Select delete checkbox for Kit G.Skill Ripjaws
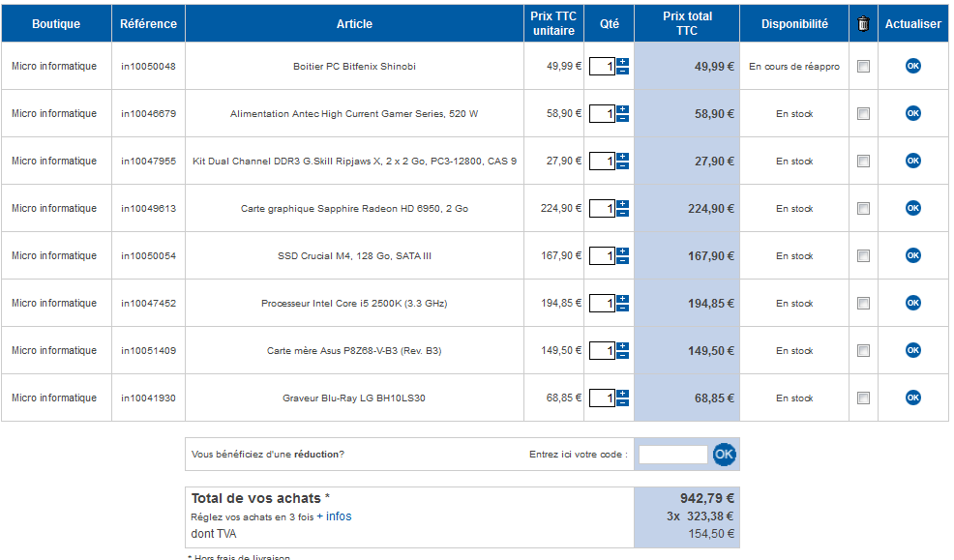 (x=863, y=162)
